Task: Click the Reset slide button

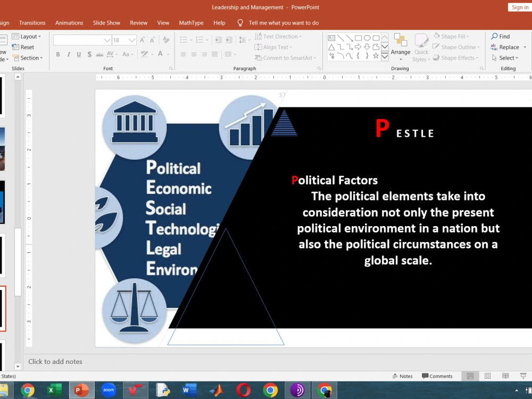Action: click(x=23, y=47)
